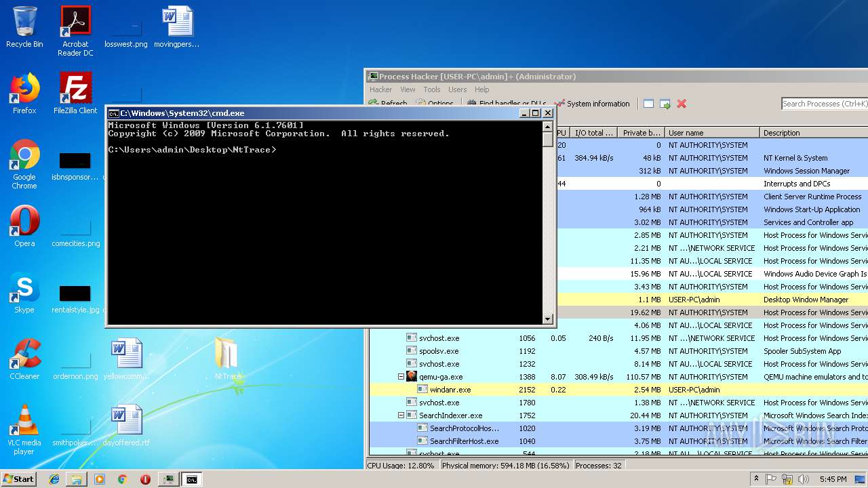Select the comecities.png desktop file
The width and height of the screenshot is (868, 488).
(75, 232)
